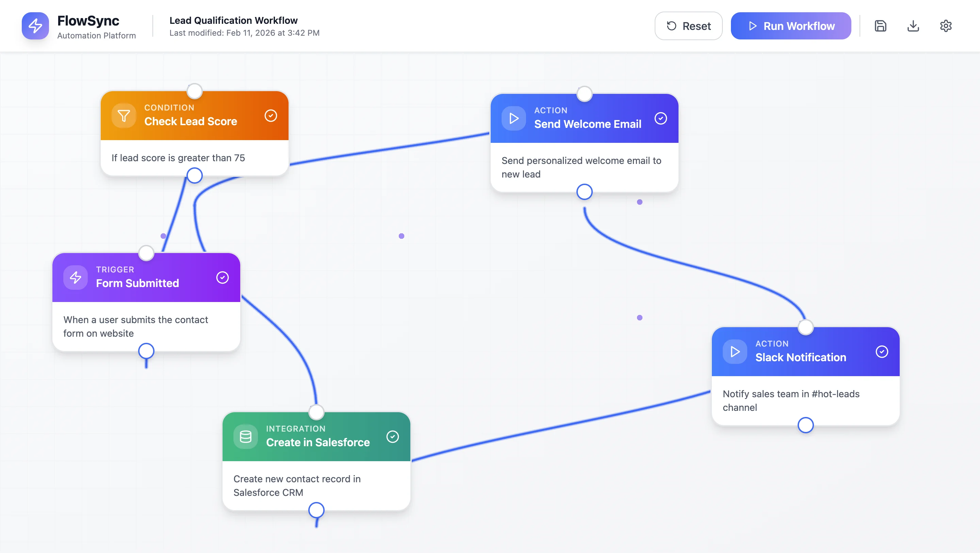Toggle the status check on Slack Notification
This screenshot has height=553, width=980.
point(882,352)
